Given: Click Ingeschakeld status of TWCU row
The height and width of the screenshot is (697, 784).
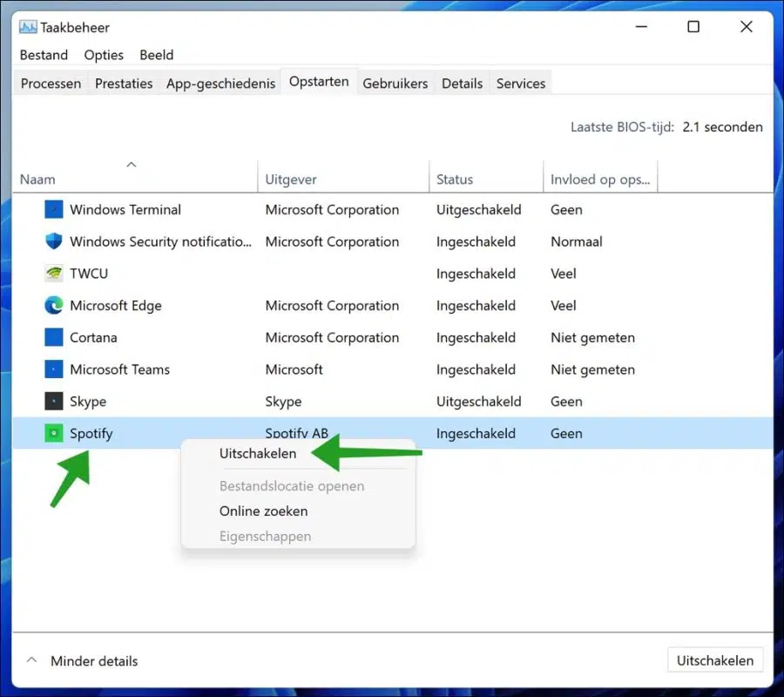Looking at the screenshot, I should 476,274.
